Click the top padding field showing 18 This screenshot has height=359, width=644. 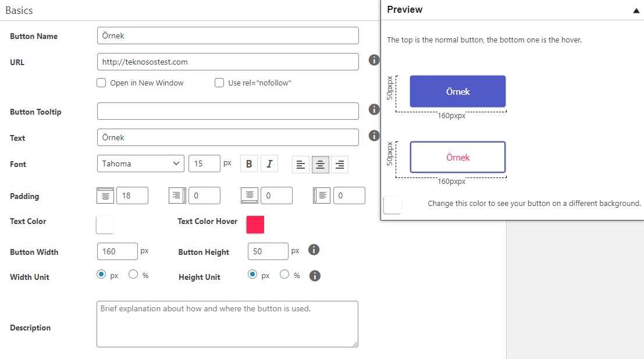click(x=132, y=196)
